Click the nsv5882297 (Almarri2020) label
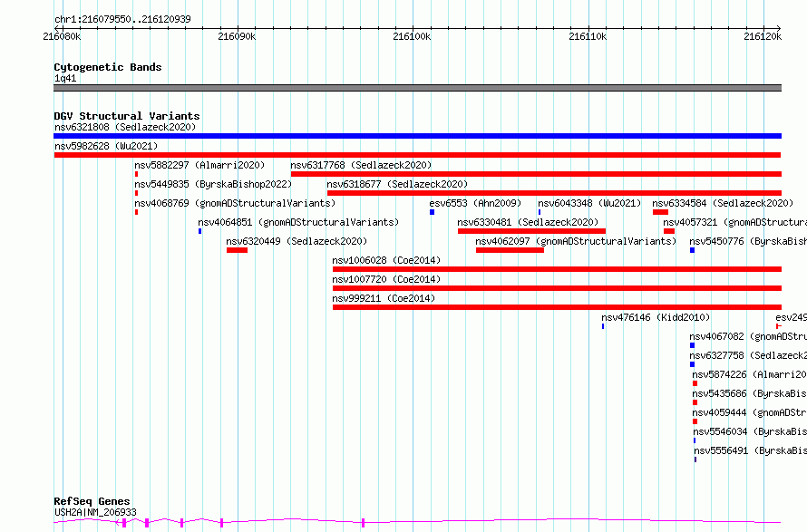The width and height of the screenshot is (807, 532). (199, 165)
